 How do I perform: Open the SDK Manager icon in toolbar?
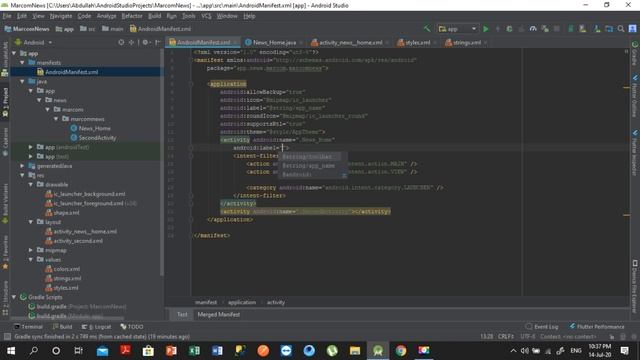tap(597, 29)
